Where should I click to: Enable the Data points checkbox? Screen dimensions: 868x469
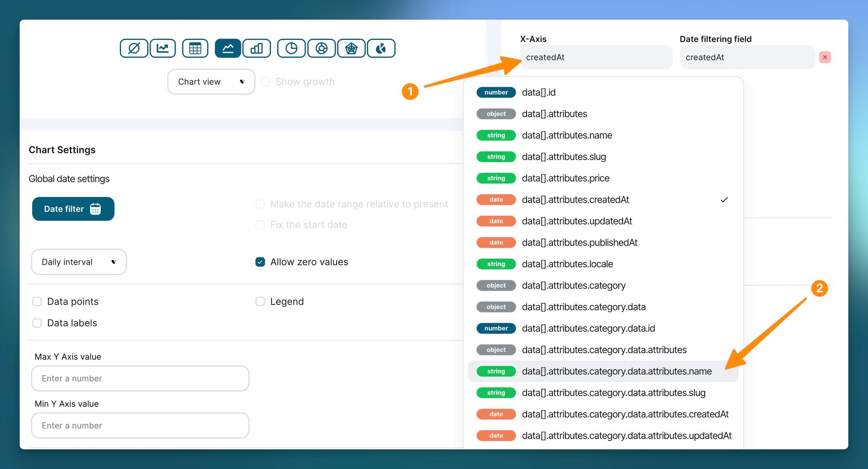pos(37,302)
